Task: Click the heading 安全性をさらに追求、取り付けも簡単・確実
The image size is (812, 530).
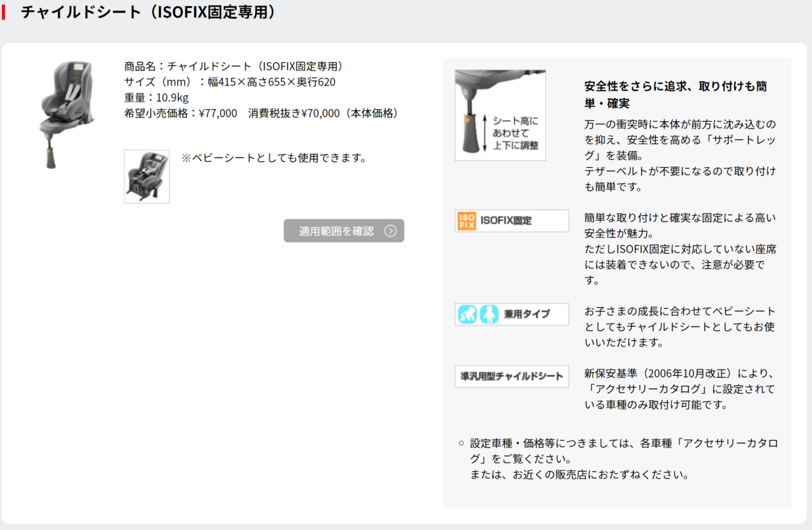Action: coord(675,95)
